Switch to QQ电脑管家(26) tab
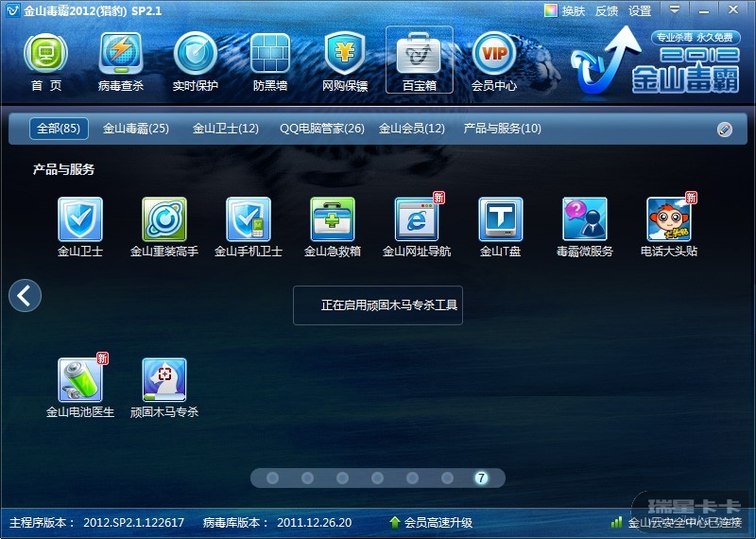 point(322,129)
